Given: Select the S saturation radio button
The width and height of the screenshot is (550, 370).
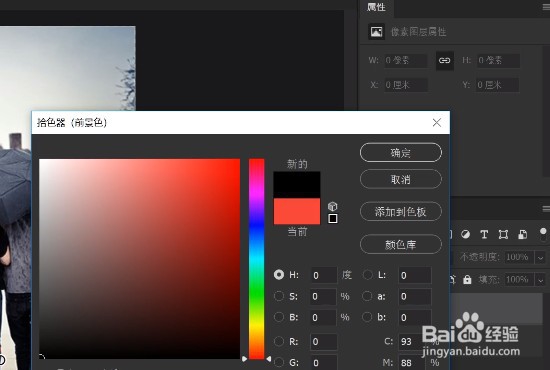Looking at the screenshot, I should 279,296.
